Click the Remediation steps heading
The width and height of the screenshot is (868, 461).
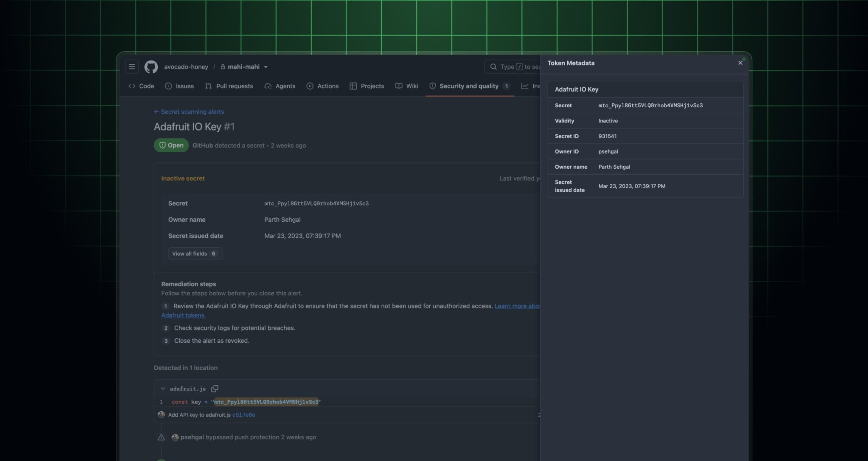(x=188, y=284)
